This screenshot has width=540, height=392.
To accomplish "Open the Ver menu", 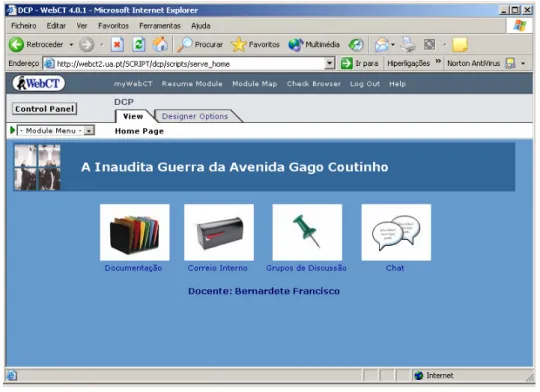I will coord(82,26).
